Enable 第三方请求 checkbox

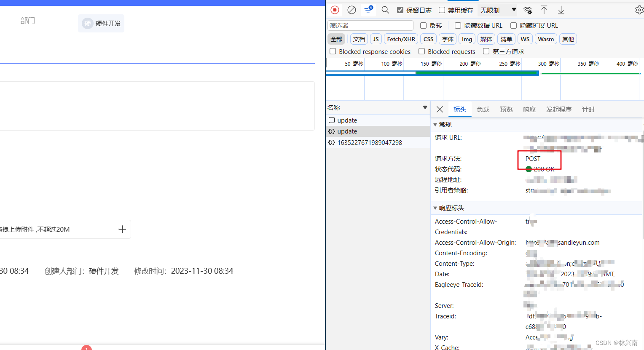[486, 51]
